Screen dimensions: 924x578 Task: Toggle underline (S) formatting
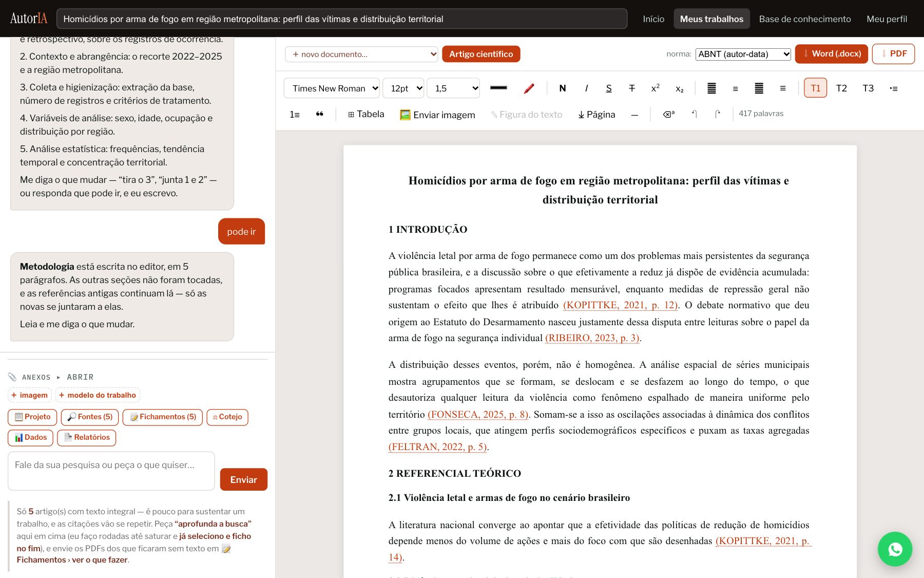[609, 88]
